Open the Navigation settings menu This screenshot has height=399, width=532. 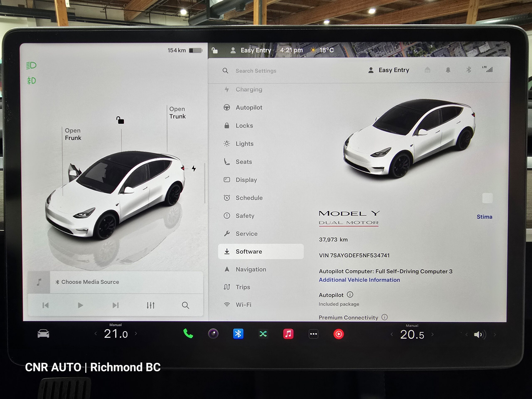pos(251,269)
